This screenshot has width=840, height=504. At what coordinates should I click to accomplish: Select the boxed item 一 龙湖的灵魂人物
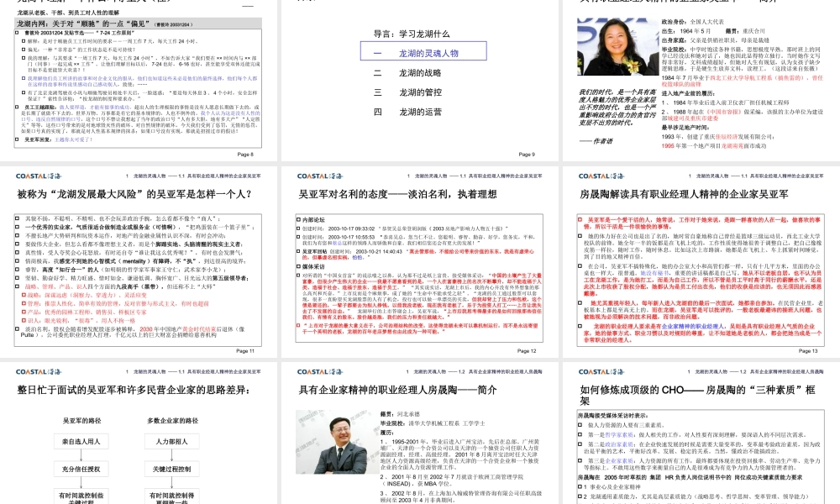(x=423, y=51)
